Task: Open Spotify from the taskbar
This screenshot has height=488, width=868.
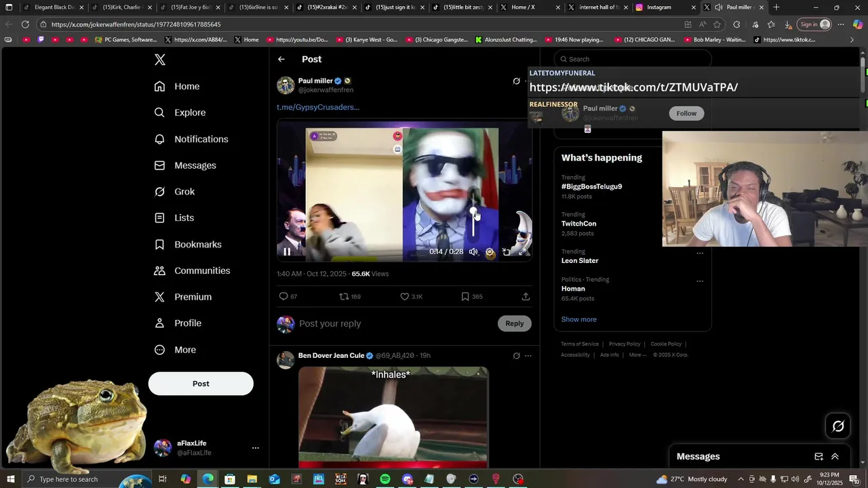Action: tap(385, 479)
